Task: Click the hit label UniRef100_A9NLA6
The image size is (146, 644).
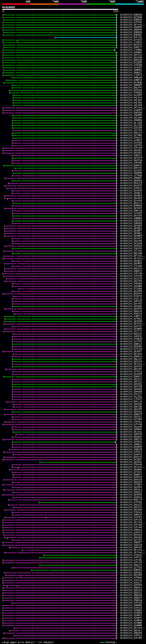Action: pyautogui.click(x=131, y=77)
